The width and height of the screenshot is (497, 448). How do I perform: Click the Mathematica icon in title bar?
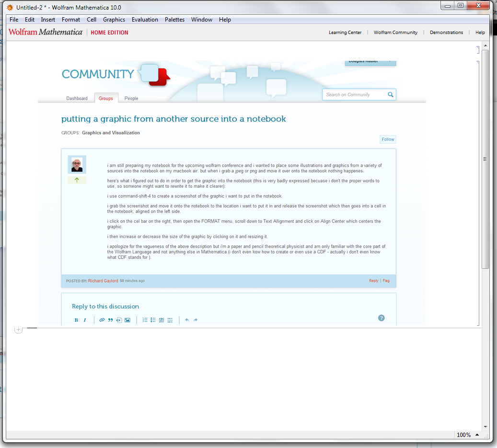(x=10, y=7)
